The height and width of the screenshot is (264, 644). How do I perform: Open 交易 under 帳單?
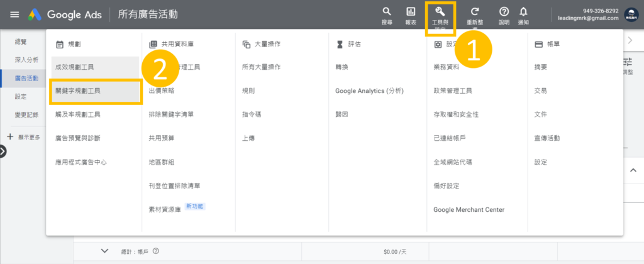541,91
